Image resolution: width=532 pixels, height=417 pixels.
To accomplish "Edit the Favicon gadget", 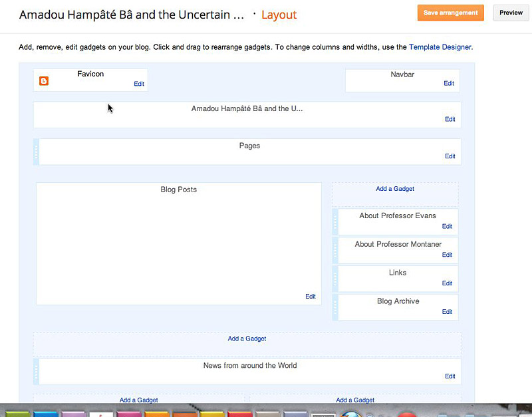I will click(138, 84).
